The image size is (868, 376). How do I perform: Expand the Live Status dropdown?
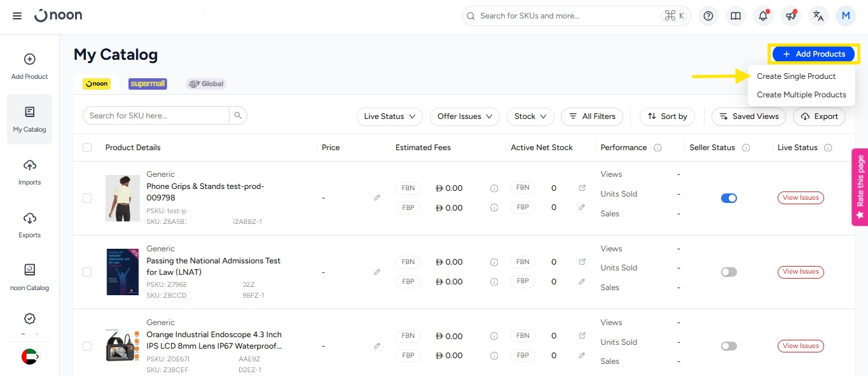click(389, 116)
